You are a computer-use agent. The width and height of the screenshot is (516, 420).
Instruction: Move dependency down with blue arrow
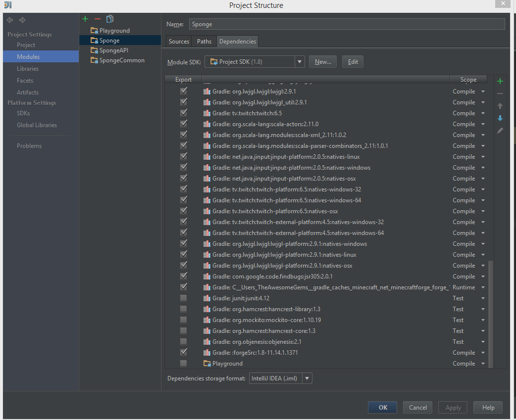(x=500, y=118)
